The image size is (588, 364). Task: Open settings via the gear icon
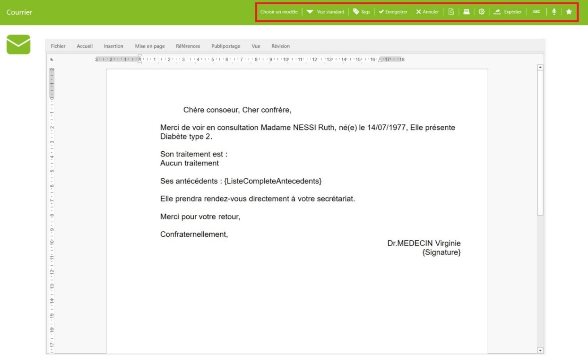tap(482, 12)
